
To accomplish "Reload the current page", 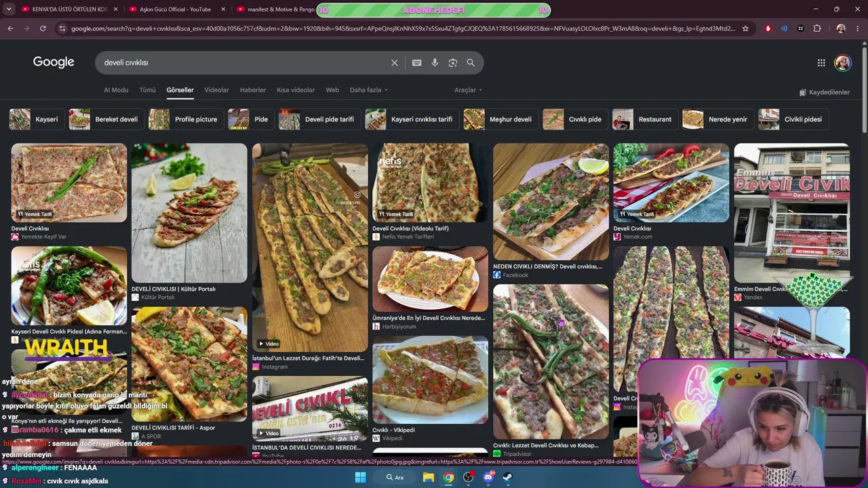I will point(43,28).
